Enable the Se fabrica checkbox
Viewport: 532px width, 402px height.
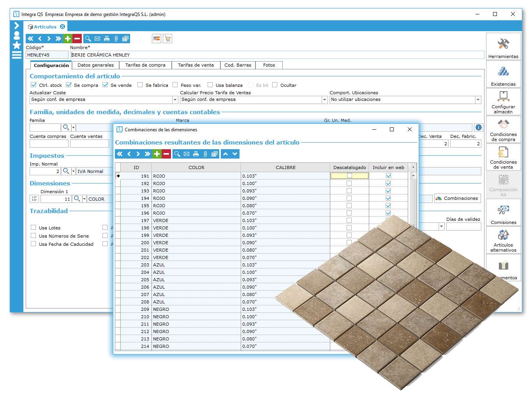pyautogui.click(x=140, y=85)
